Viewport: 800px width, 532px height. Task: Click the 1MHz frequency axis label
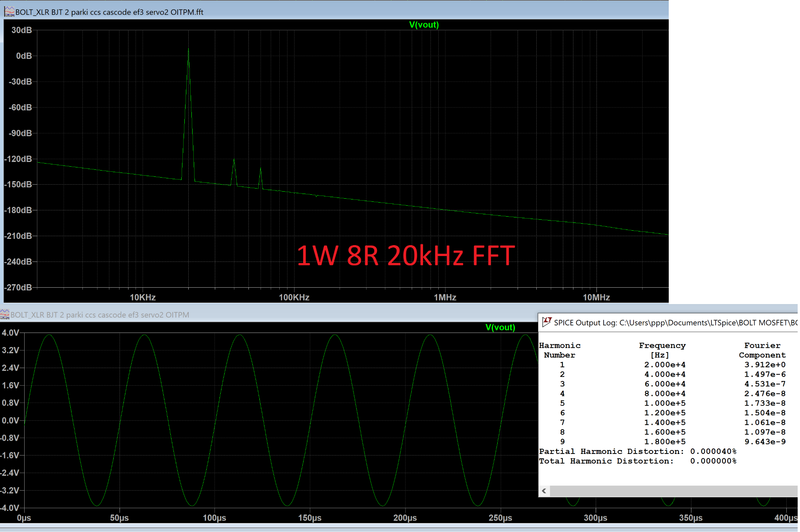[x=445, y=297]
